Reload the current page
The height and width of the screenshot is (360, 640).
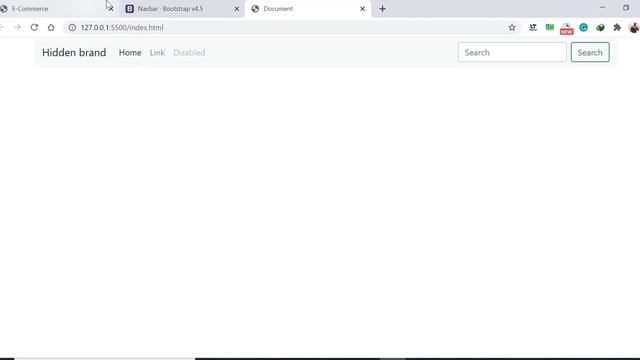[34, 27]
